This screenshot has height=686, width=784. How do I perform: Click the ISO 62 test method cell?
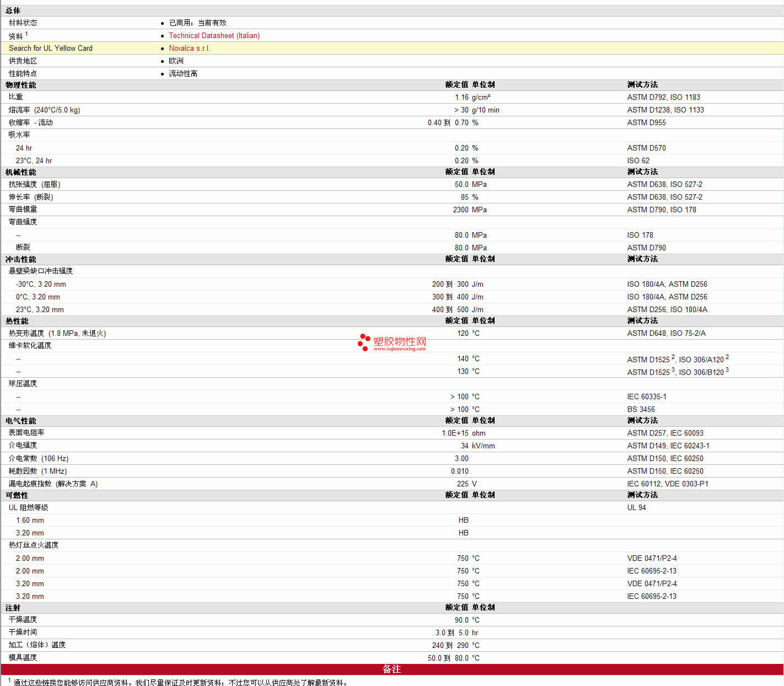(x=638, y=161)
